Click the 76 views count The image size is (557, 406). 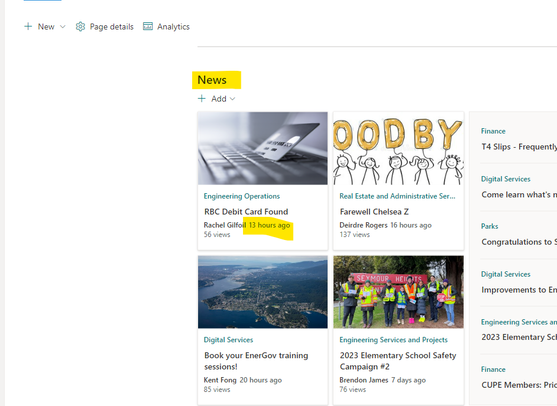pyautogui.click(x=352, y=389)
